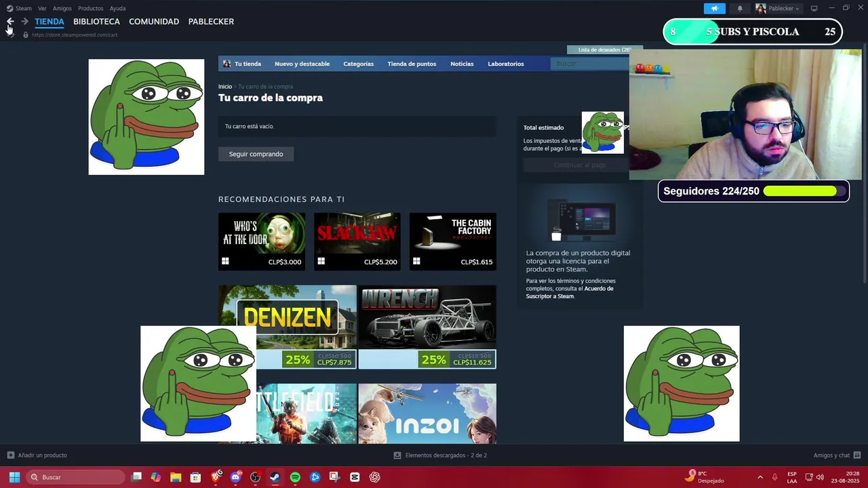Open the Denizen discounted game card
The width and height of the screenshot is (868, 488).
(x=288, y=327)
